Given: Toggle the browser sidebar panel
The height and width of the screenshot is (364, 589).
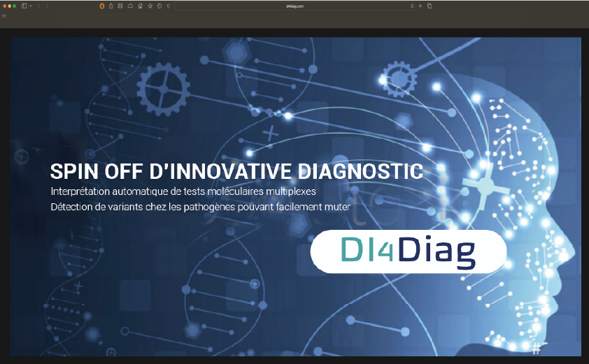Looking at the screenshot, I should pos(24,6).
